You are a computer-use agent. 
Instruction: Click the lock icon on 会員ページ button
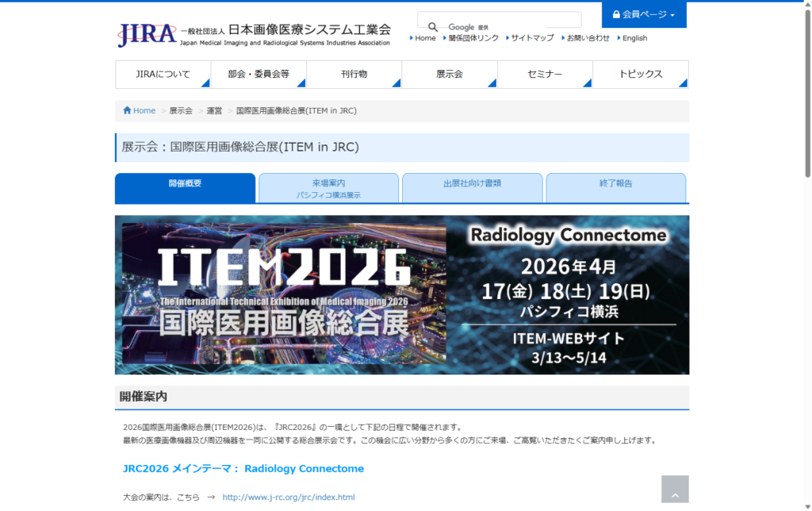[616, 13]
